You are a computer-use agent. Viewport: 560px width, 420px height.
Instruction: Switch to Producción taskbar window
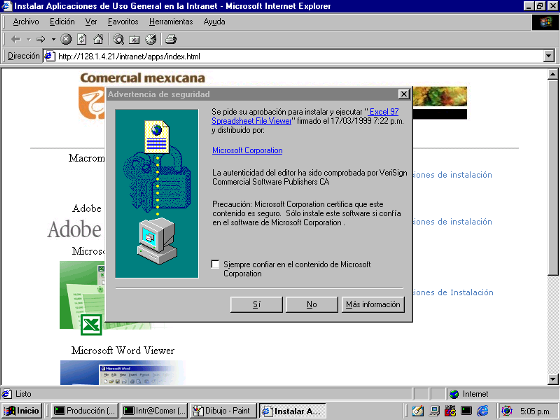click(x=85, y=411)
